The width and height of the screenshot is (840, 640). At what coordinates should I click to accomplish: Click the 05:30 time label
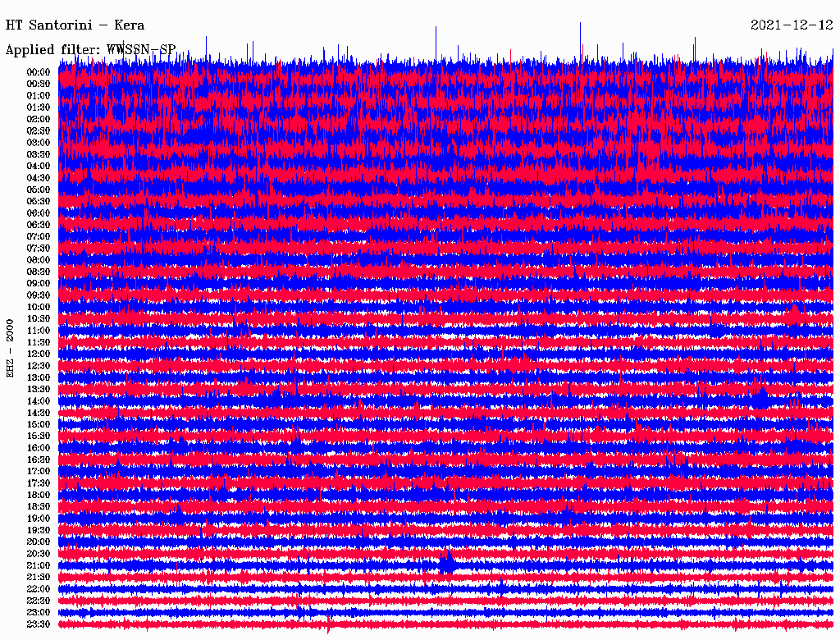pyautogui.click(x=39, y=202)
